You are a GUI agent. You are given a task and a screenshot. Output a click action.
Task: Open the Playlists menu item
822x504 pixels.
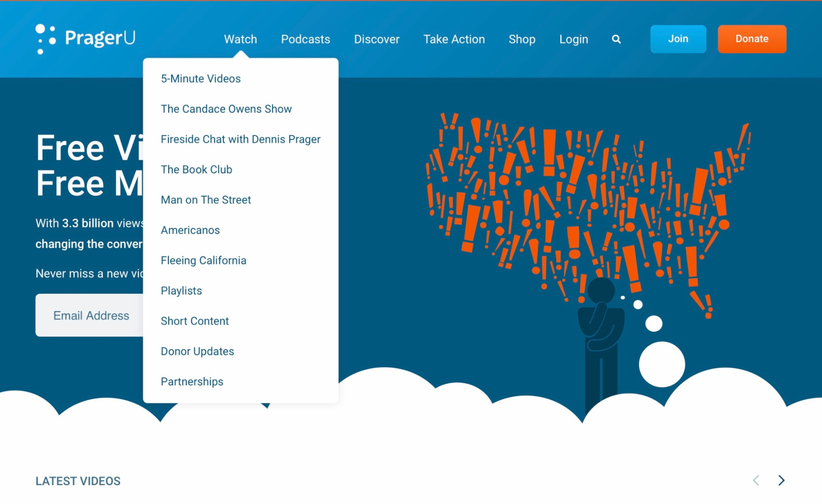(181, 291)
